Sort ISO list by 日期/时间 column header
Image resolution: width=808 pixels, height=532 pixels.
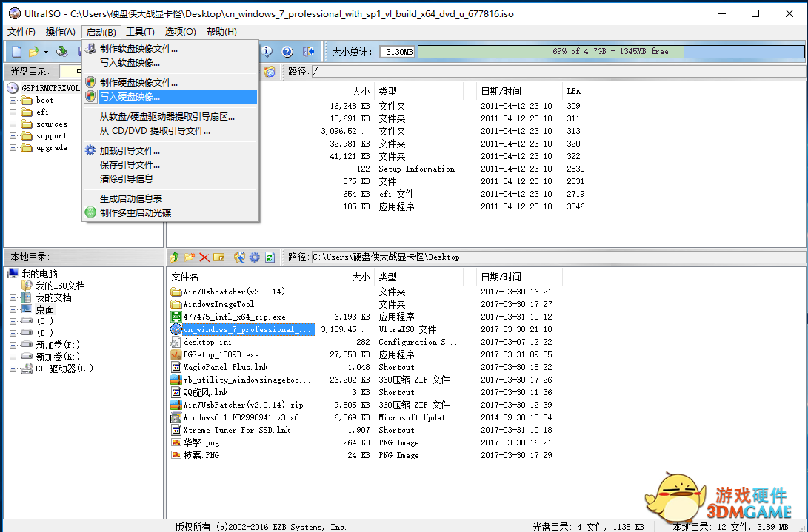point(520,91)
